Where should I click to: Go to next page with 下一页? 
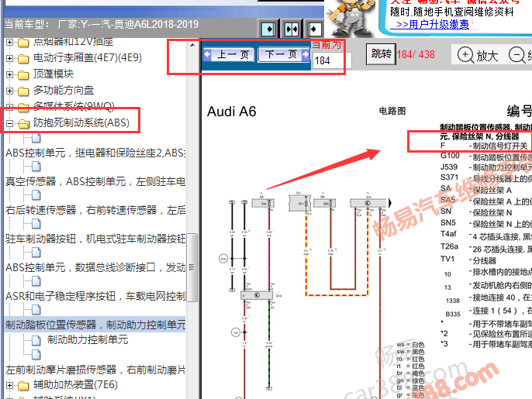point(285,54)
